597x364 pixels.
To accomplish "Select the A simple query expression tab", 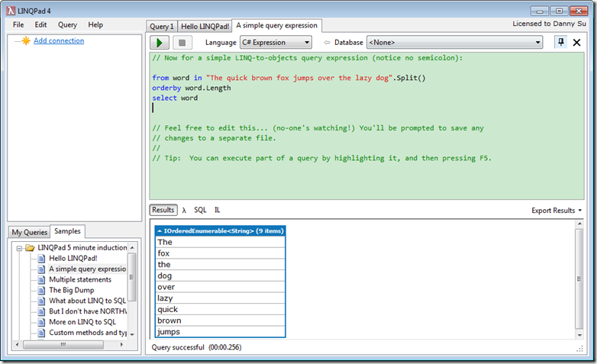I will [x=277, y=25].
